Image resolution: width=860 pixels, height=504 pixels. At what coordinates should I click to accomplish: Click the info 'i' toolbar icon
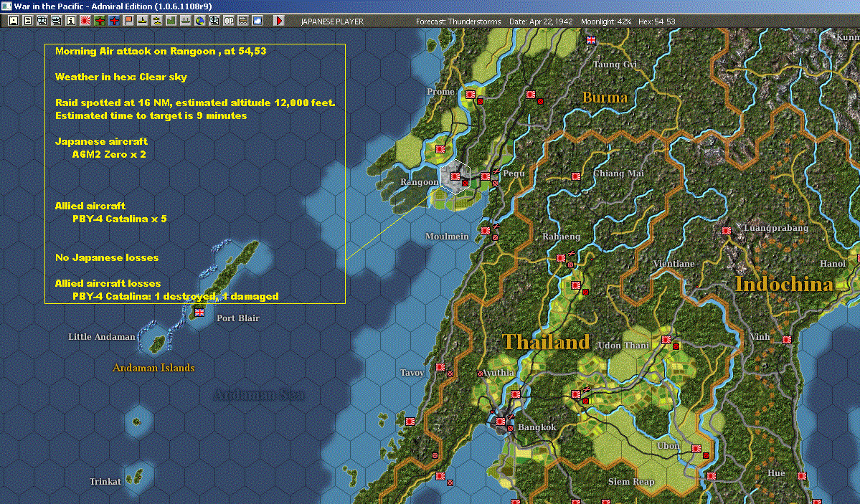pos(71,21)
